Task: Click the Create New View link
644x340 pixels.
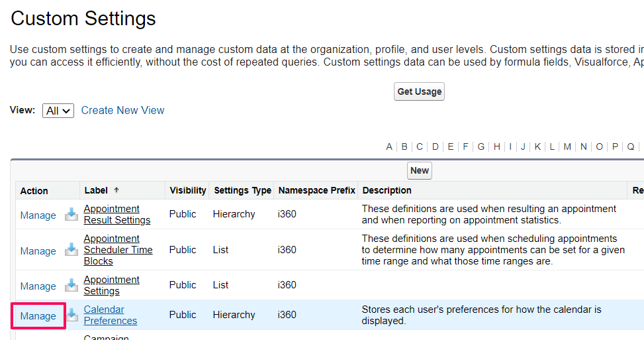Action: [122, 110]
